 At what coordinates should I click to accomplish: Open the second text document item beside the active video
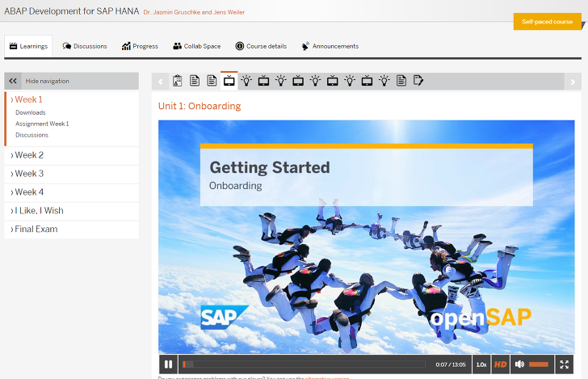212,81
